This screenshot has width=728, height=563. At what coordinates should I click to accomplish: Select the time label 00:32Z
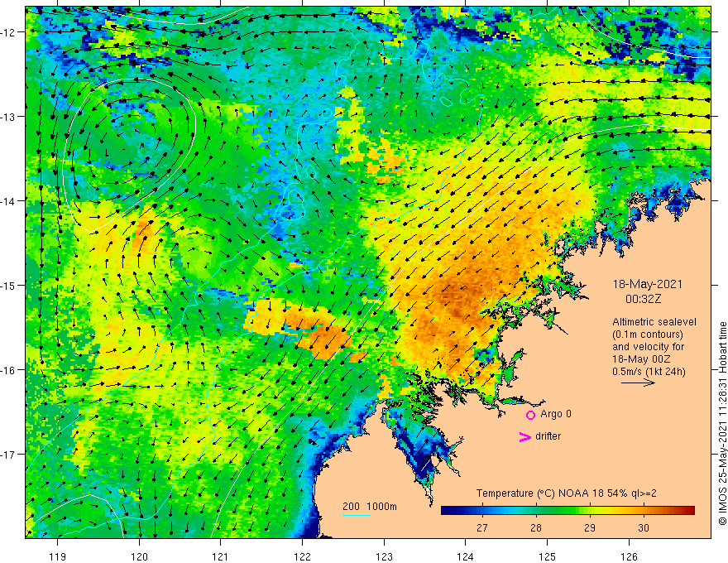pos(643,299)
